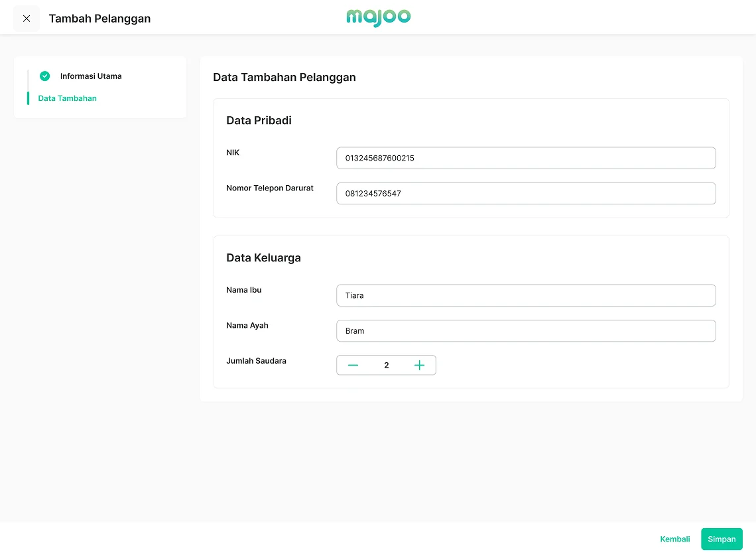This screenshot has width=756, height=558.
Task: Click the Jumlah Saudara number value
Action: [387, 366]
